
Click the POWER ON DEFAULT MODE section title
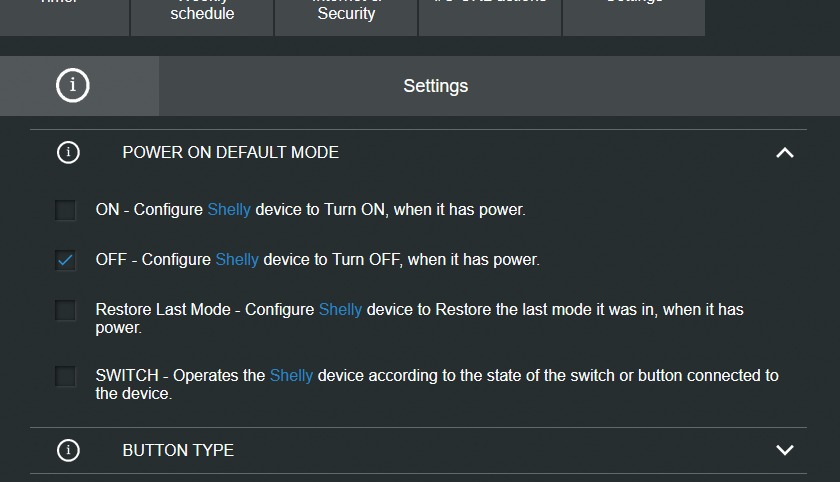(x=230, y=153)
